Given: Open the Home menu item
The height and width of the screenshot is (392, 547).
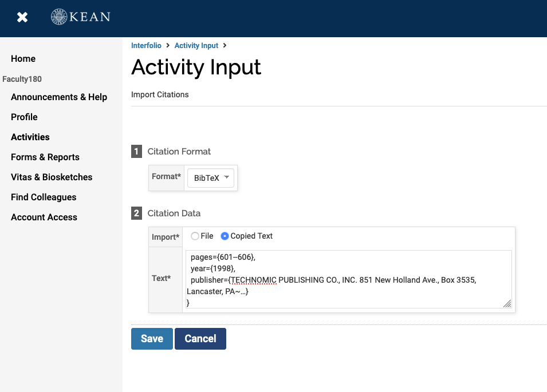Looking at the screenshot, I should 23,58.
